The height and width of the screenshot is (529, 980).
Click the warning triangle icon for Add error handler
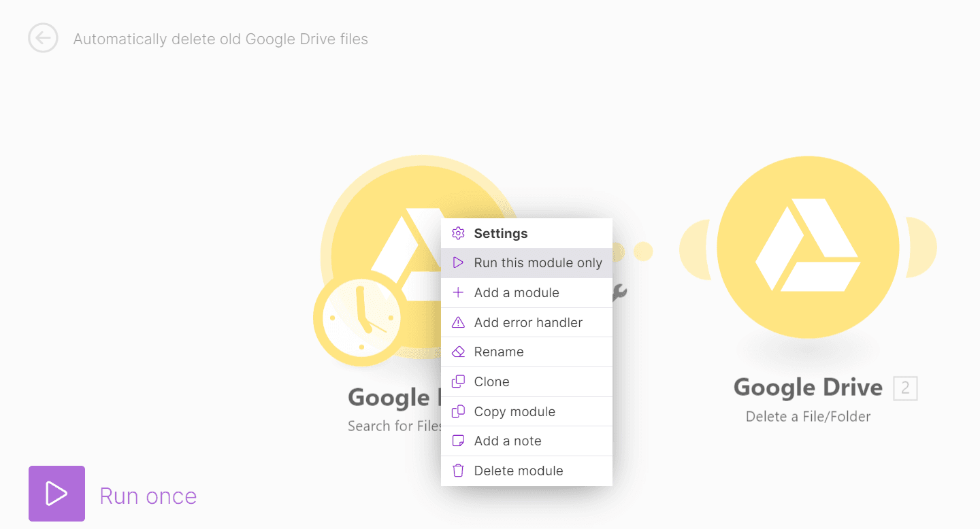coord(458,322)
